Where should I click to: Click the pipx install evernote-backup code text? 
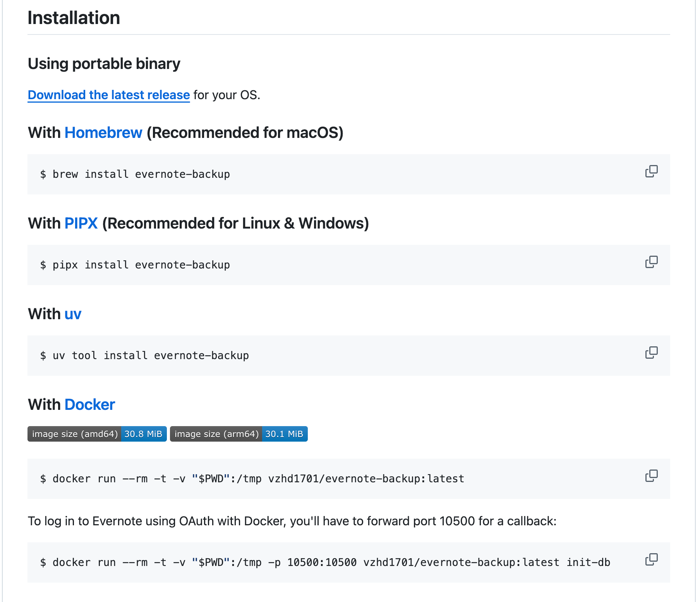coord(135,265)
